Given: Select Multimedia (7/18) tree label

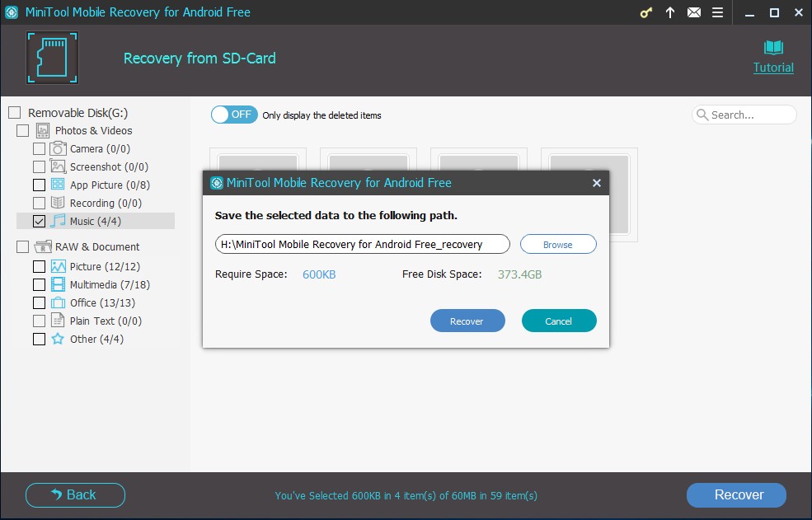Looking at the screenshot, I should [x=110, y=284].
